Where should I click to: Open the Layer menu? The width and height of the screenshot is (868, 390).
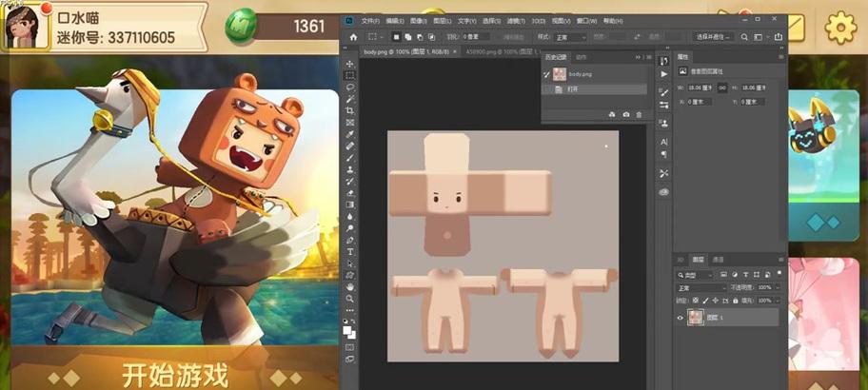click(x=443, y=21)
